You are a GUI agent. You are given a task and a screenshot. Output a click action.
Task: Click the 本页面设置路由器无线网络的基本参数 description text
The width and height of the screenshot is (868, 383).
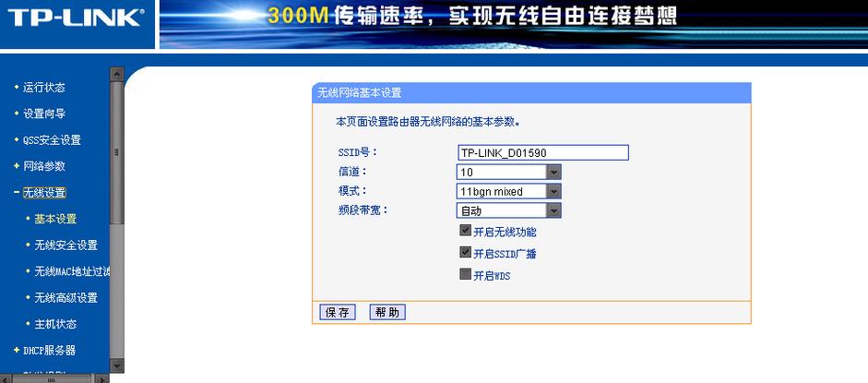click(x=428, y=121)
